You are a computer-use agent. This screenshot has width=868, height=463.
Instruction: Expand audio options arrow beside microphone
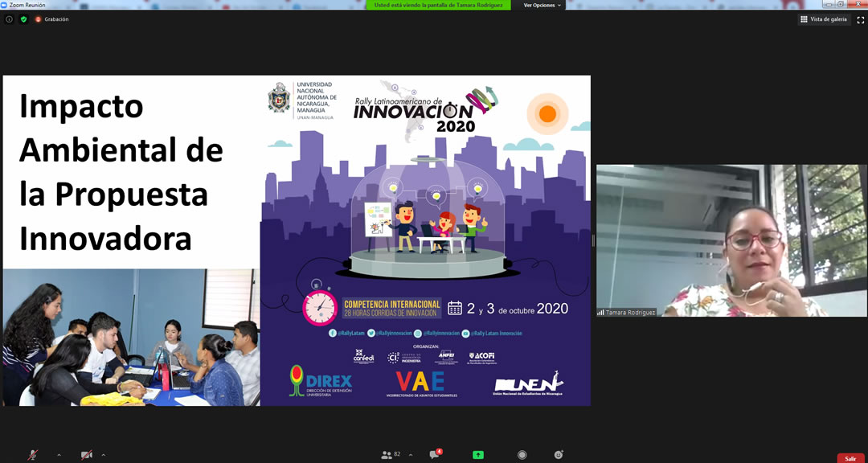(x=59, y=455)
